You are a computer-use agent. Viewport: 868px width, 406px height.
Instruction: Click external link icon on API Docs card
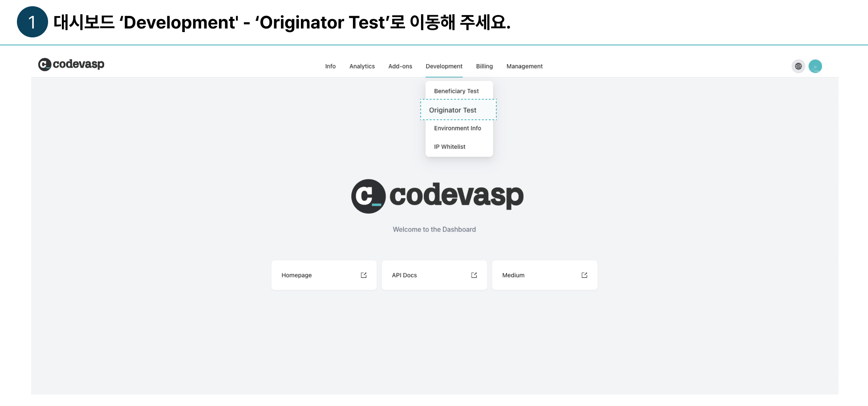pyautogui.click(x=474, y=275)
